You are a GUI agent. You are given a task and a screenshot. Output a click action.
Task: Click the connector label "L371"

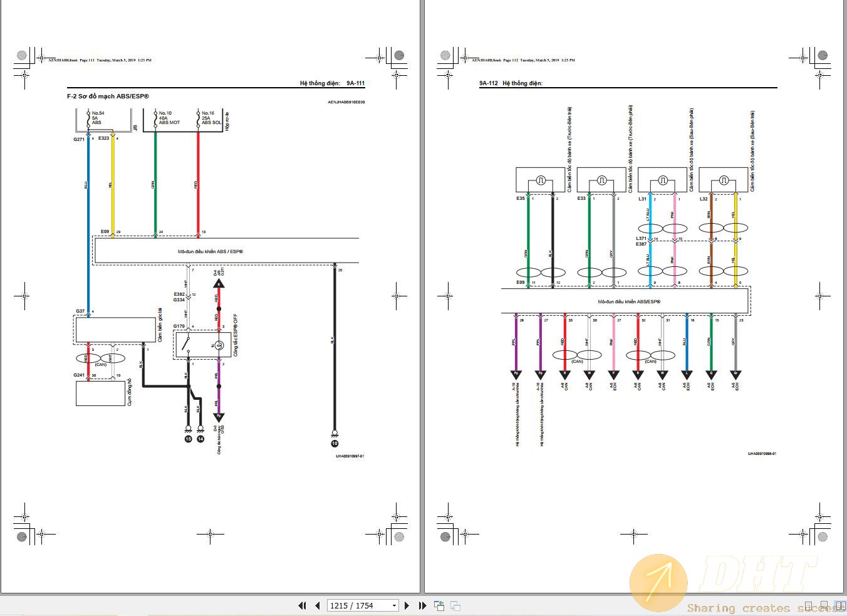tap(641, 238)
